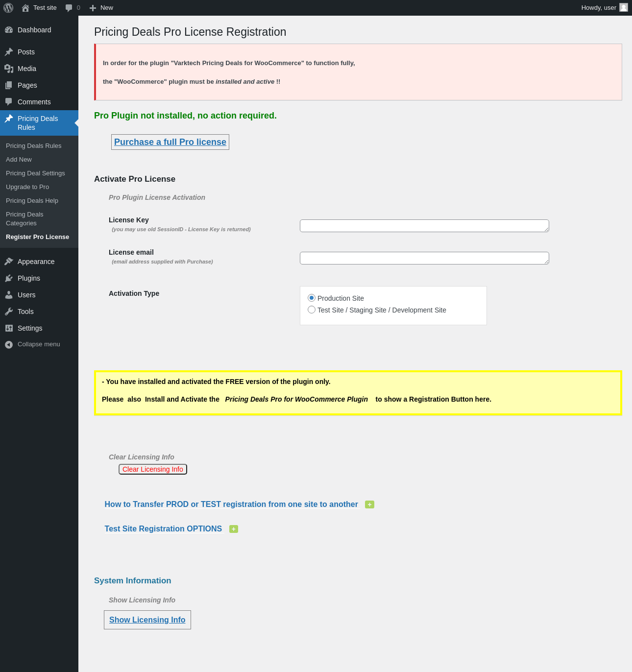Open user avatar in admin bar
Viewport: 632px width, 672px height.
click(x=624, y=7)
